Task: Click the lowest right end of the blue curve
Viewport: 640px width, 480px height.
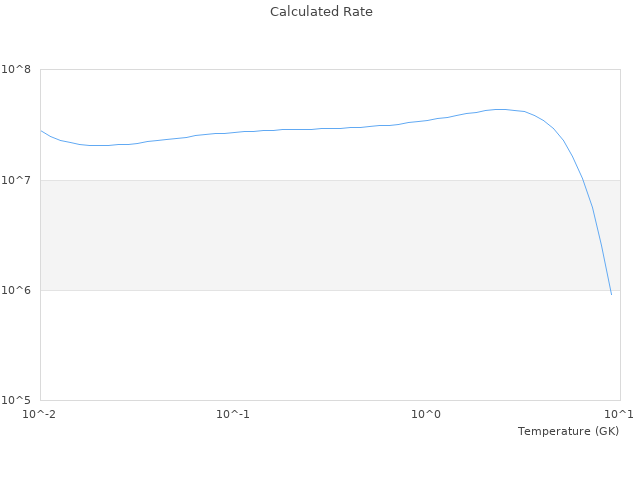Action: [611, 294]
